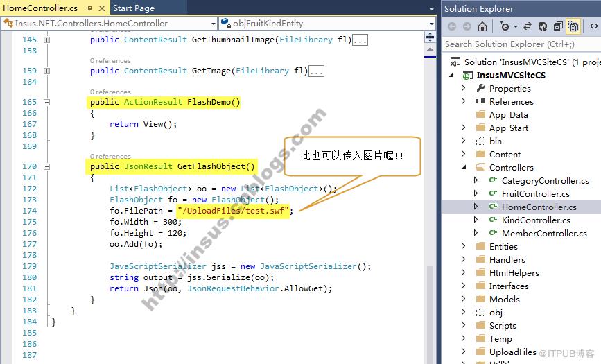Select the HomeController.cs tab
Screen dimensions: 601x364
pos(40,8)
